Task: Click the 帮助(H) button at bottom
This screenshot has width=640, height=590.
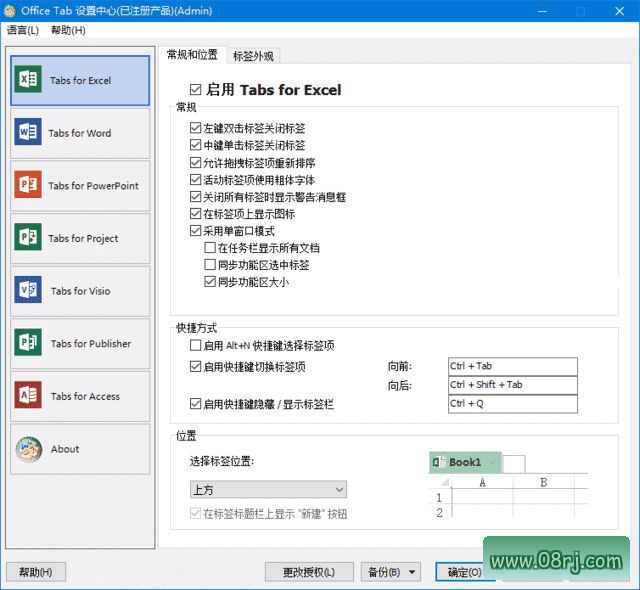Action: [36, 572]
